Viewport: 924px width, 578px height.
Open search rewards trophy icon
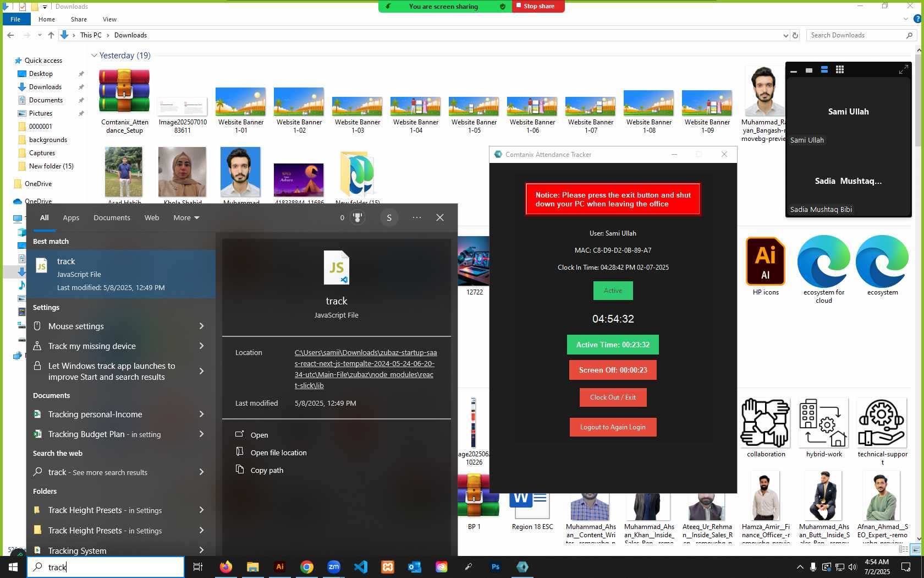(358, 217)
